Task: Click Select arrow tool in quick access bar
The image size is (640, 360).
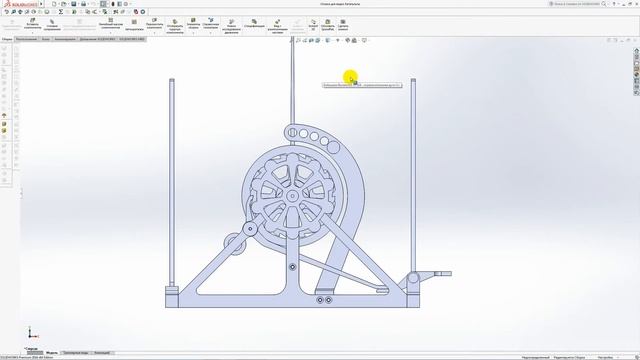Action: coord(103,4)
